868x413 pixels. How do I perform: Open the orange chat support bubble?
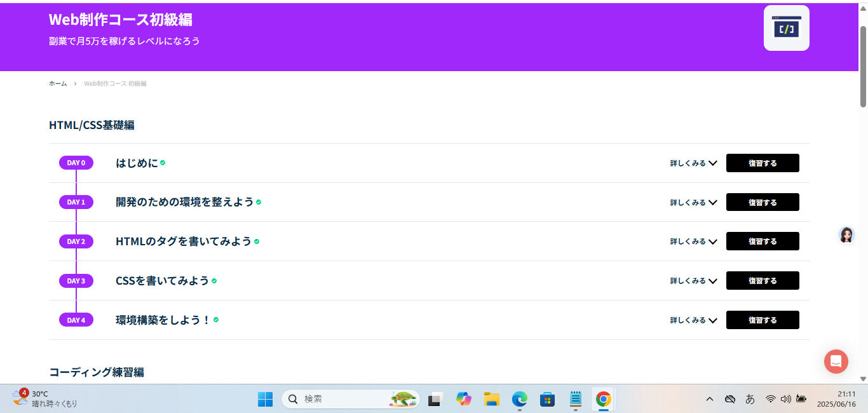tap(836, 362)
